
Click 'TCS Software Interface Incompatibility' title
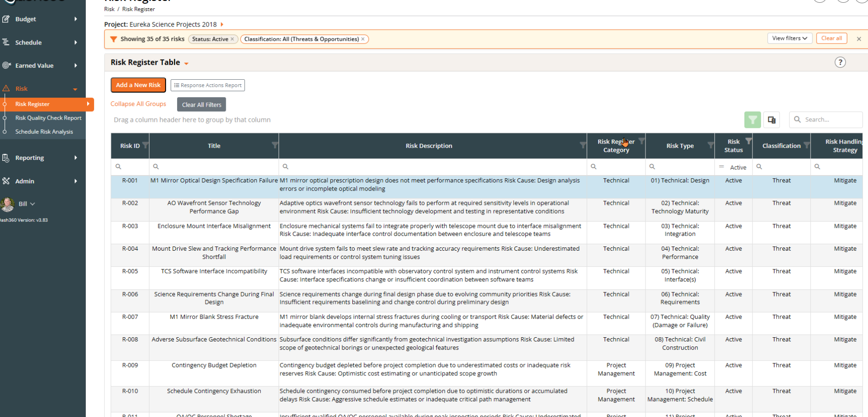[214, 272]
